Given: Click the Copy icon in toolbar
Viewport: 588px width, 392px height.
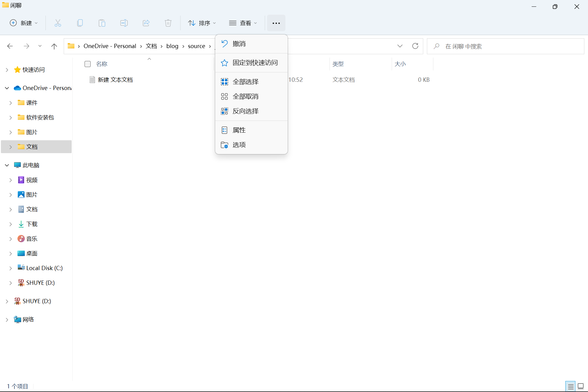Looking at the screenshot, I should (80, 23).
